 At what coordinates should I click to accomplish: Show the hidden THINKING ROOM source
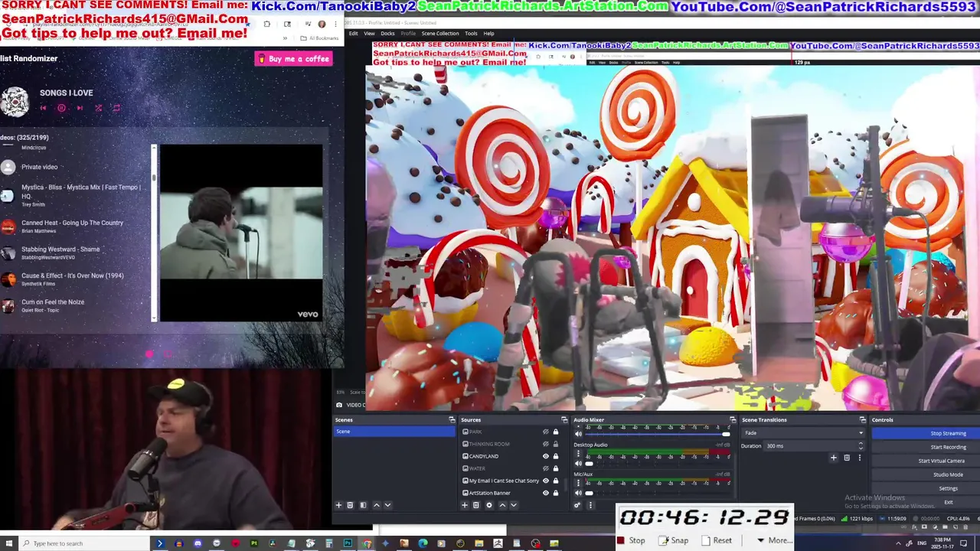click(x=546, y=444)
